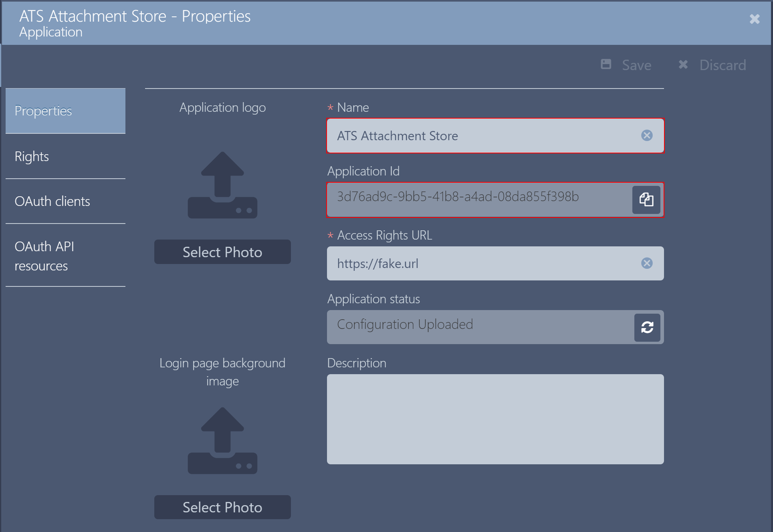Select the Properties tab

coord(43,111)
